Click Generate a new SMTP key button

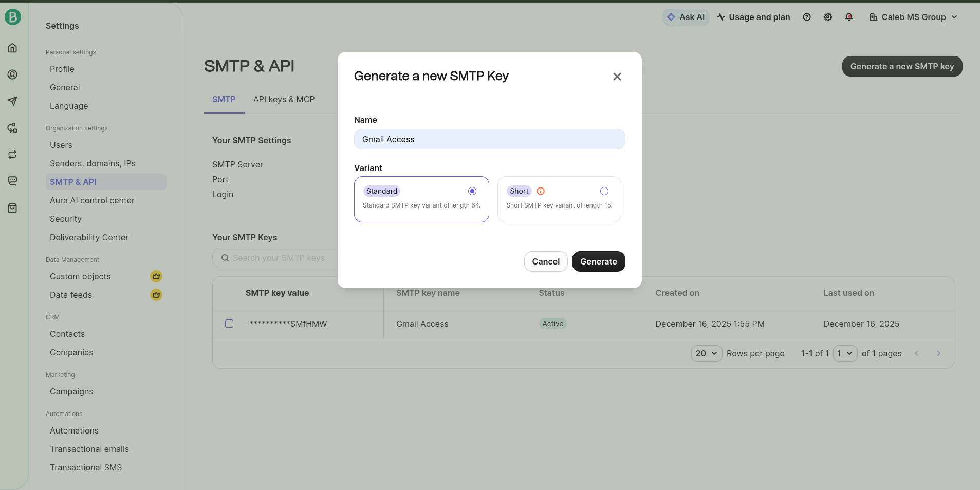coord(902,66)
